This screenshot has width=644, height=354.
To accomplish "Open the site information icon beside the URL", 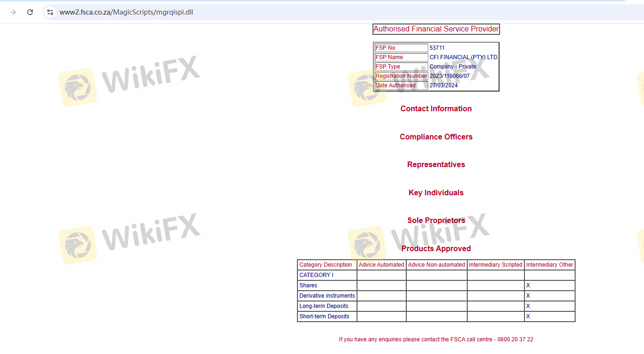I will pyautogui.click(x=50, y=12).
